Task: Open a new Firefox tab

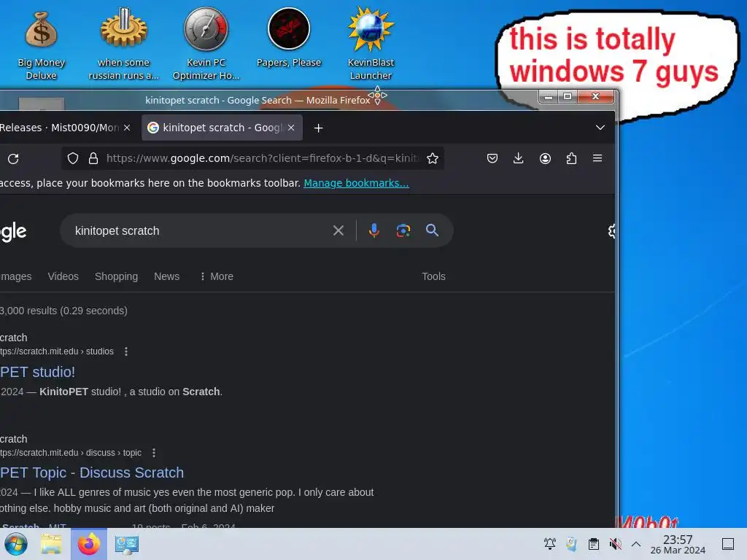Action: click(318, 128)
